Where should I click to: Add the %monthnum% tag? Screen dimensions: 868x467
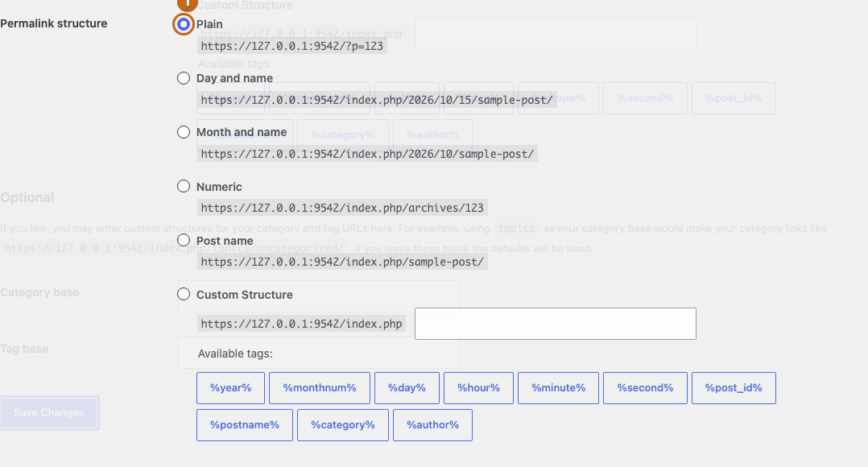320,388
